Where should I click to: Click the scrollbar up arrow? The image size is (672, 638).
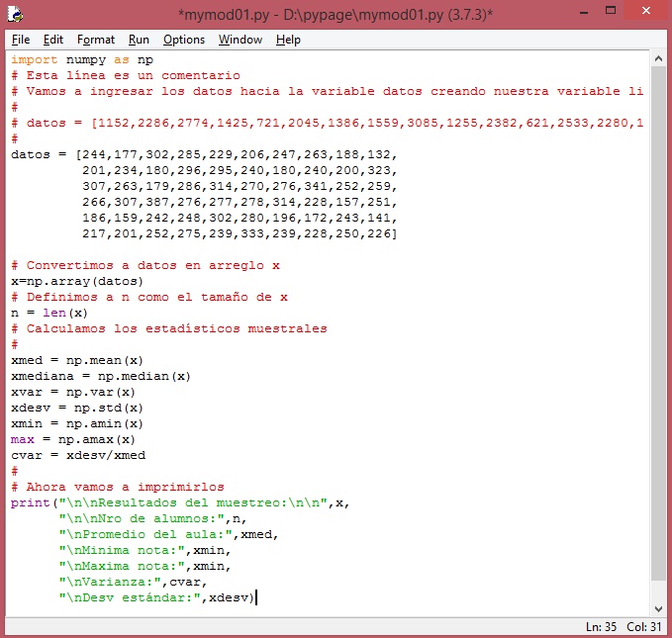click(x=659, y=59)
